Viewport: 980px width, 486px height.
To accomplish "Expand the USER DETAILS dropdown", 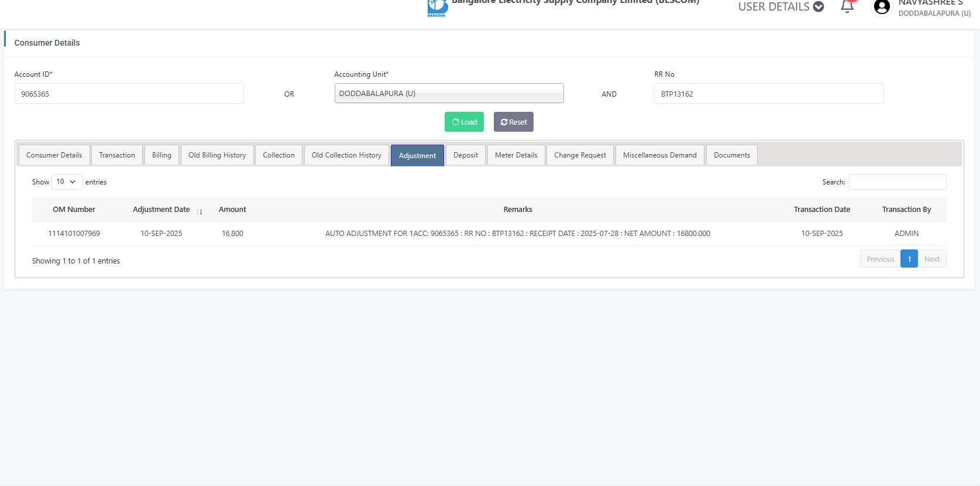I will point(781,6).
